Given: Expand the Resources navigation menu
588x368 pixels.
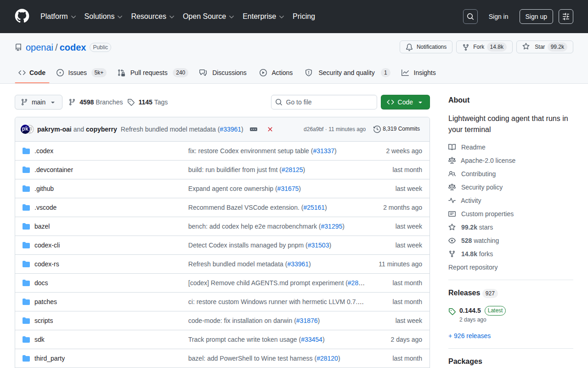Looking at the screenshot, I should (x=153, y=17).
